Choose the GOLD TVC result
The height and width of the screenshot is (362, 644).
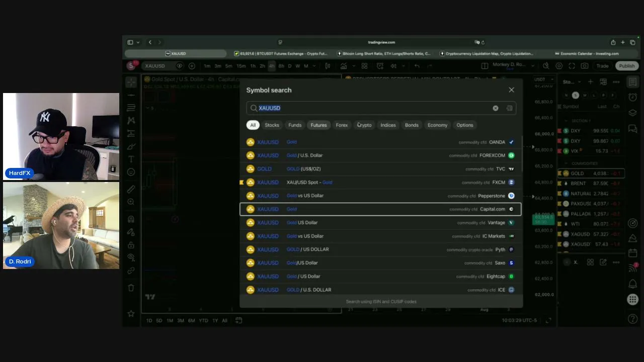(x=381, y=169)
